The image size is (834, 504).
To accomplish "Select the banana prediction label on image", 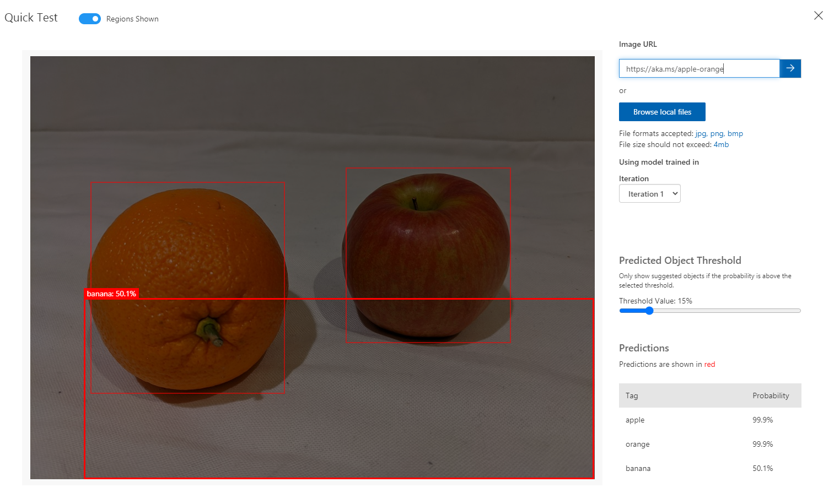I will pos(111,294).
